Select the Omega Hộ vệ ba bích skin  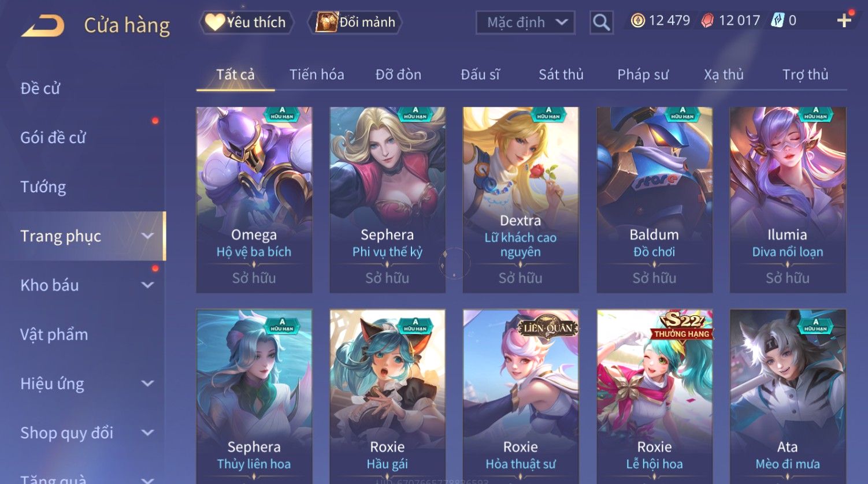pyautogui.click(x=254, y=200)
